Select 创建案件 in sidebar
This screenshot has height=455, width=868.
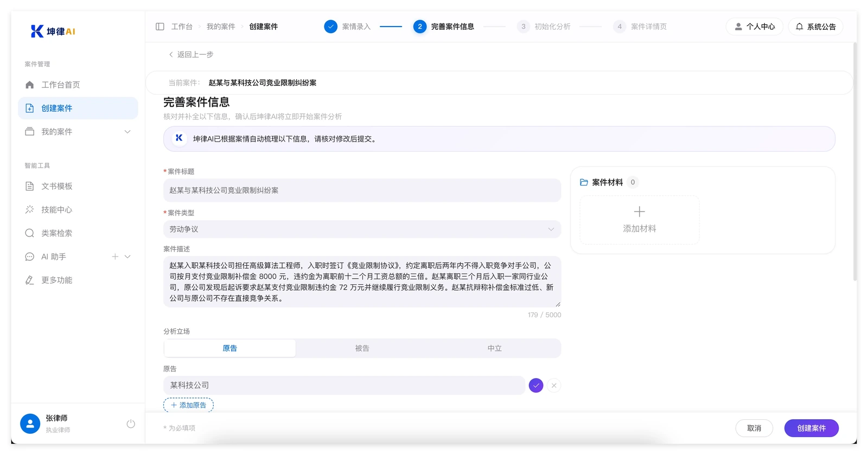click(78, 108)
